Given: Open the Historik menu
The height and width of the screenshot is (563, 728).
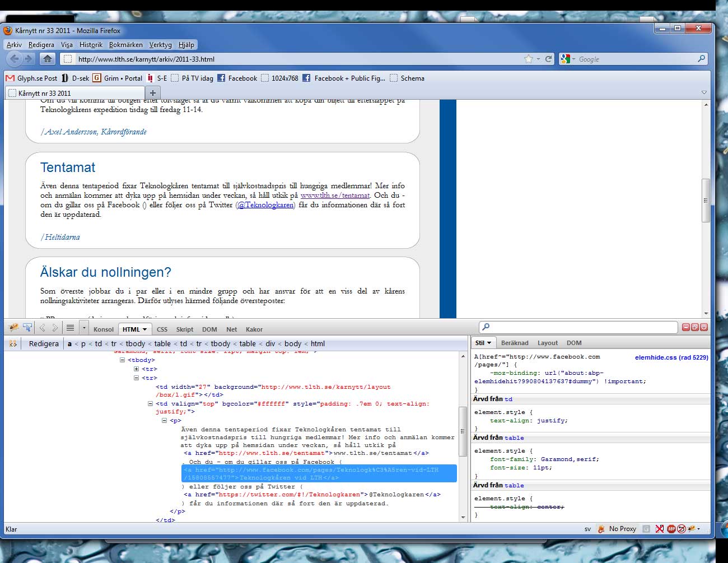Looking at the screenshot, I should click(91, 45).
